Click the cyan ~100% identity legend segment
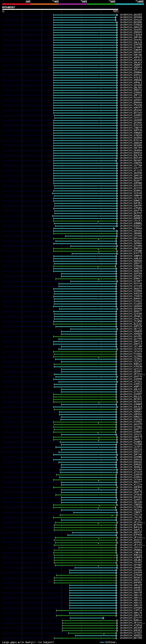This screenshot has width=146, height=644. [129, 4]
